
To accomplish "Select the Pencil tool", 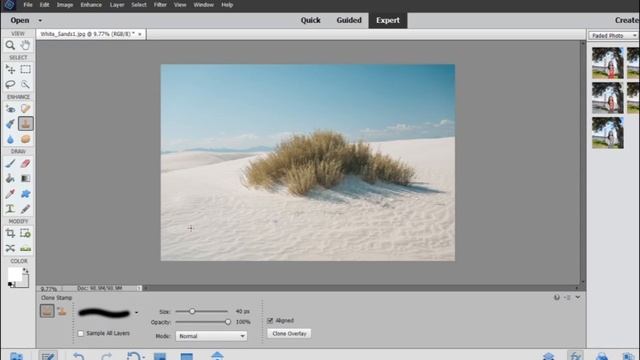I will pyautogui.click(x=25, y=209).
